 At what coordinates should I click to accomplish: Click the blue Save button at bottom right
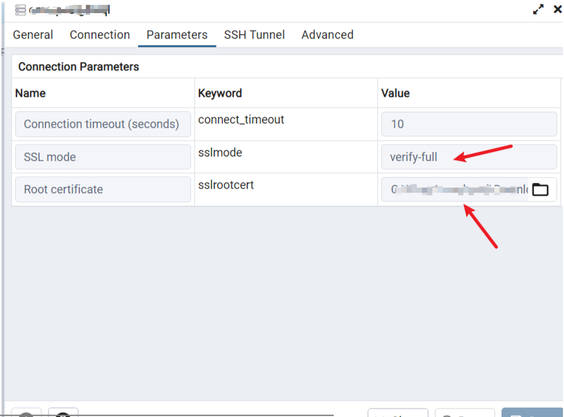(x=532, y=413)
